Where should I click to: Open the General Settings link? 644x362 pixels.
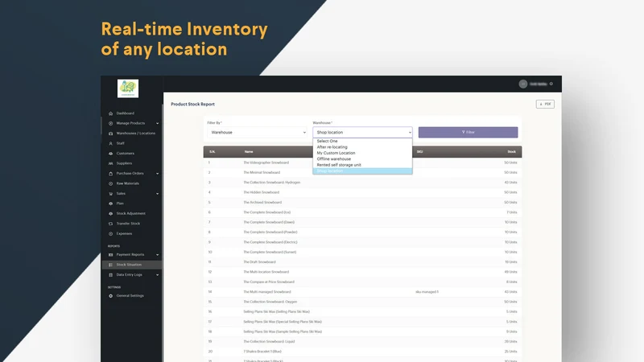(130, 296)
